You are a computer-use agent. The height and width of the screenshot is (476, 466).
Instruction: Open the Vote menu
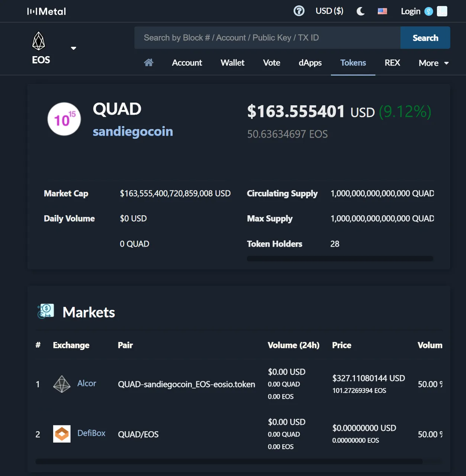coord(271,63)
